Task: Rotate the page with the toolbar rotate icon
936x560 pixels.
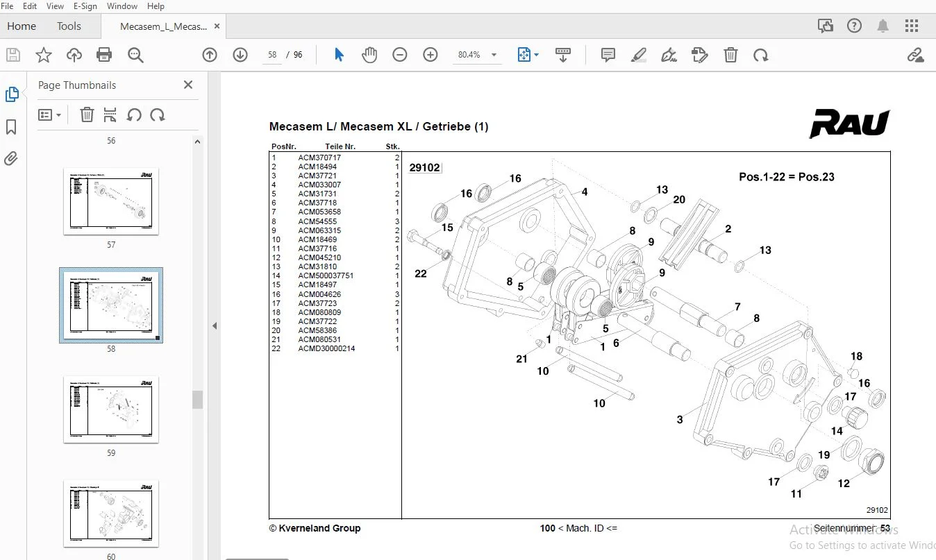Action: 761,55
